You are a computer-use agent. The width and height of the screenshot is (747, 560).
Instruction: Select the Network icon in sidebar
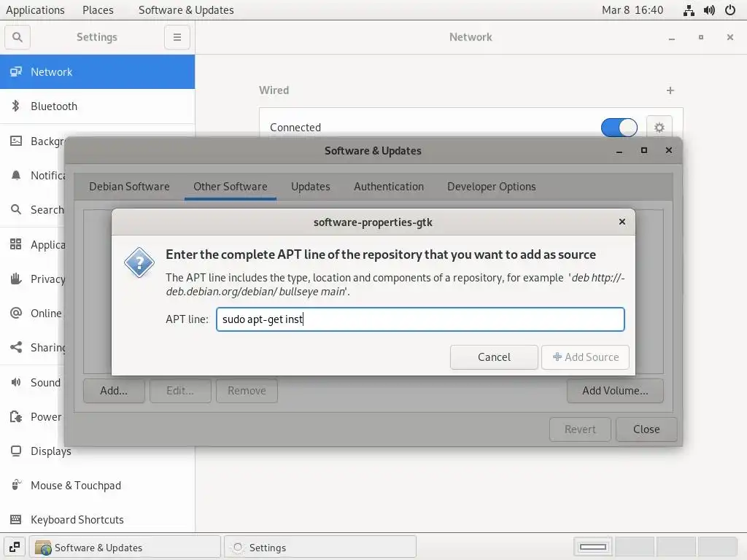click(x=16, y=72)
